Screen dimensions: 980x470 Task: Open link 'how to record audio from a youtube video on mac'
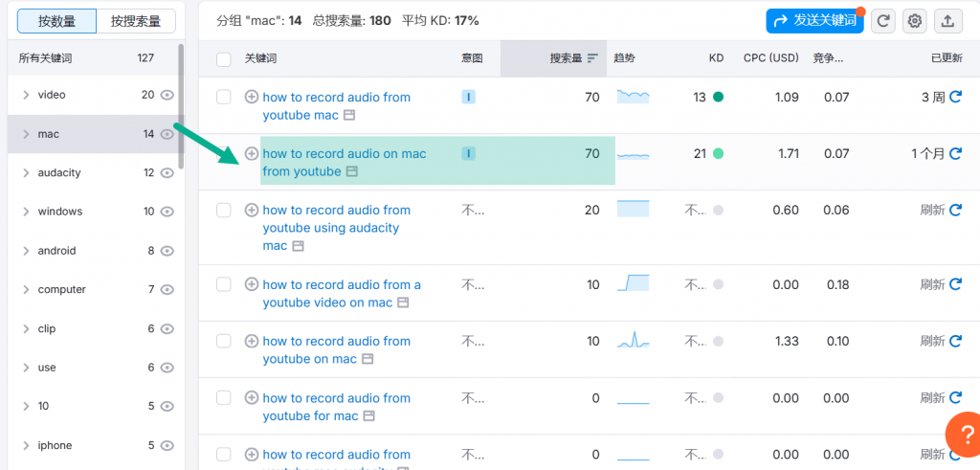tap(342, 294)
